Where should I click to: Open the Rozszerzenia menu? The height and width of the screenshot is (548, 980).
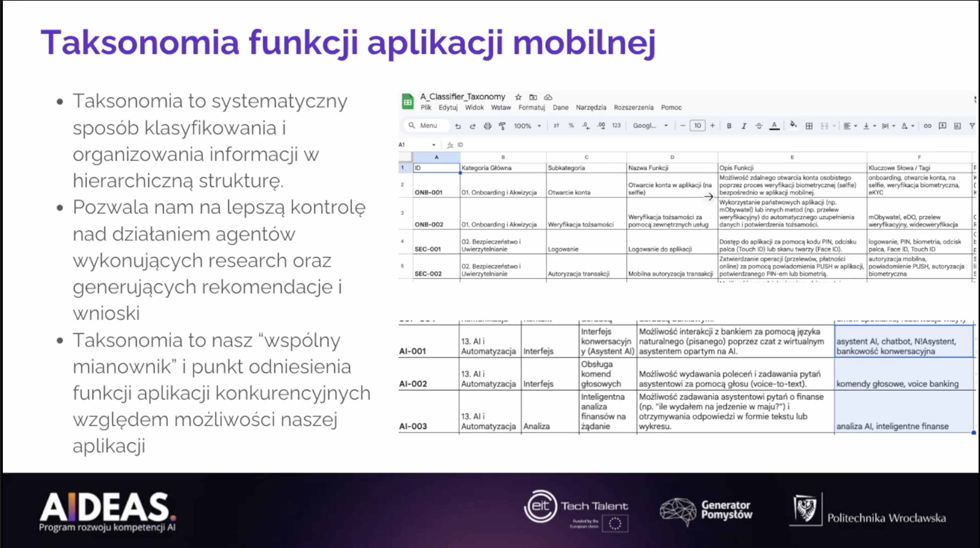[x=634, y=108]
